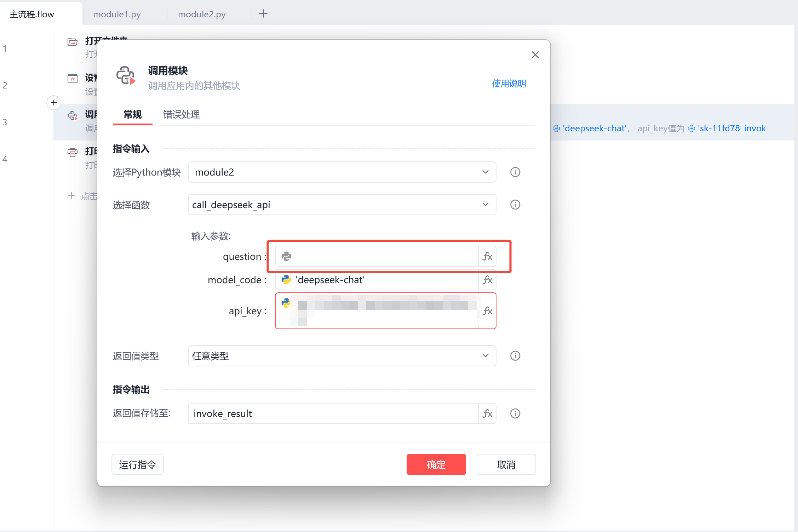
Task: Open the 使用说明 help link
Action: click(509, 84)
